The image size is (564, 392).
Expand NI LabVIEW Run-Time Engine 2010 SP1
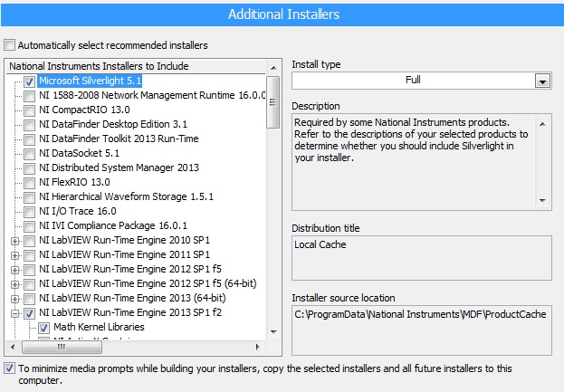(14, 240)
